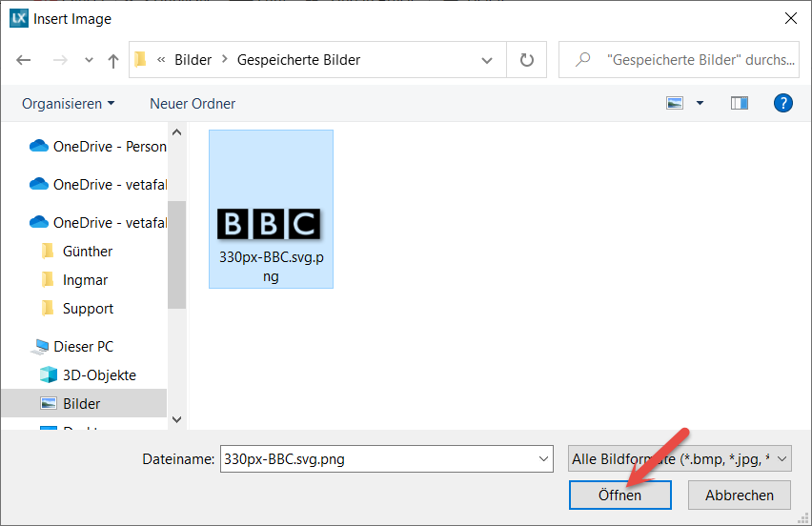
Task: Click the Back navigation arrow
Action: click(24, 60)
